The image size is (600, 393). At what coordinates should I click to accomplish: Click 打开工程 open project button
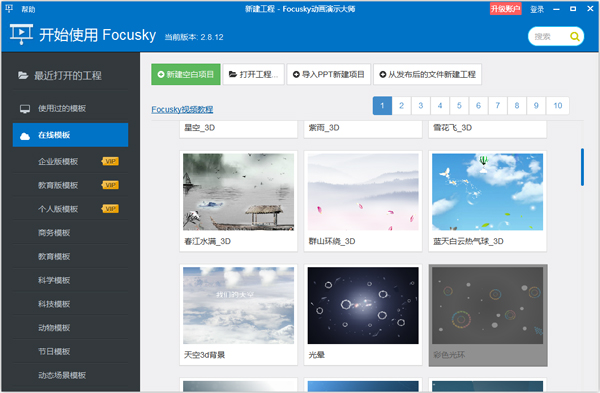point(253,74)
